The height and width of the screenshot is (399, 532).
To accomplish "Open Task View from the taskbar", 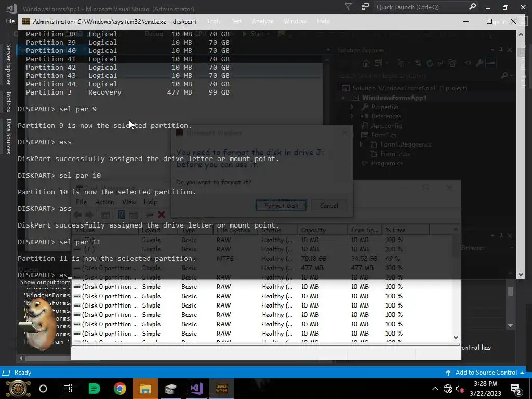I will tap(68, 389).
